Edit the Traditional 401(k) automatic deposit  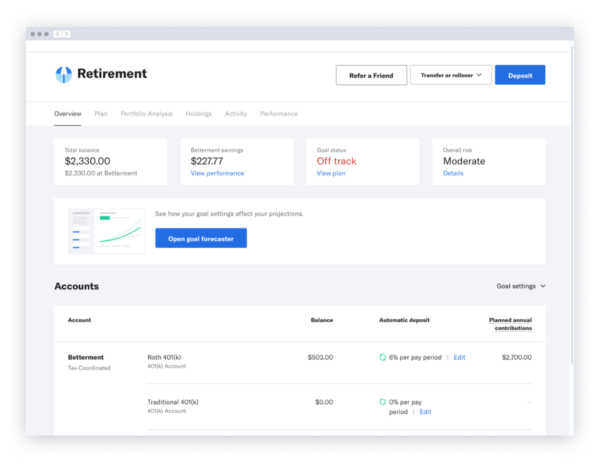click(x=425, y=412)
